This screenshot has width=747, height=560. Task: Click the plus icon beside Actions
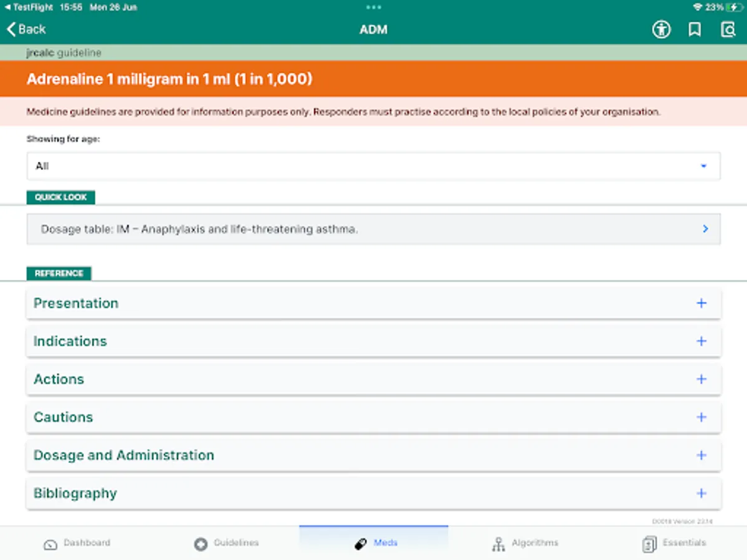702,379
